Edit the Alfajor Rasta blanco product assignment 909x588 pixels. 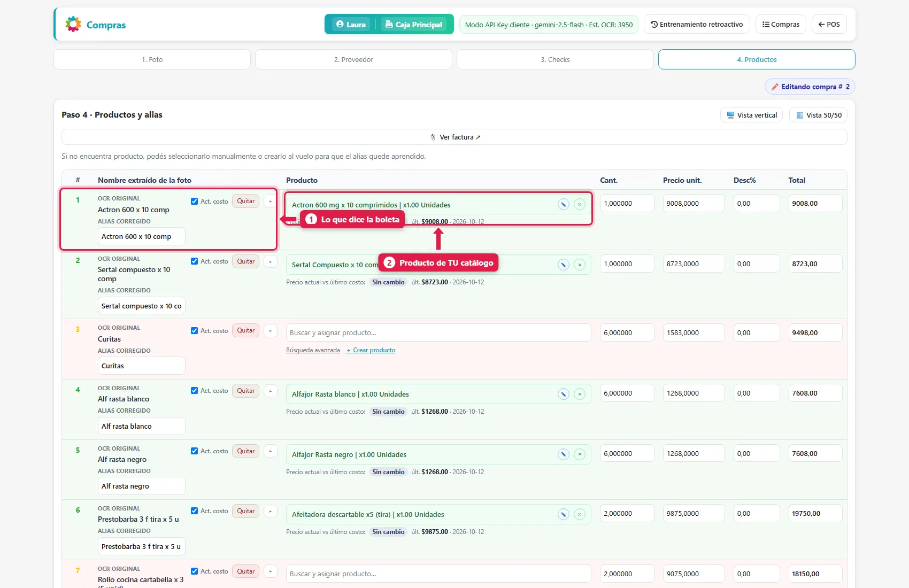pos(563,394)
